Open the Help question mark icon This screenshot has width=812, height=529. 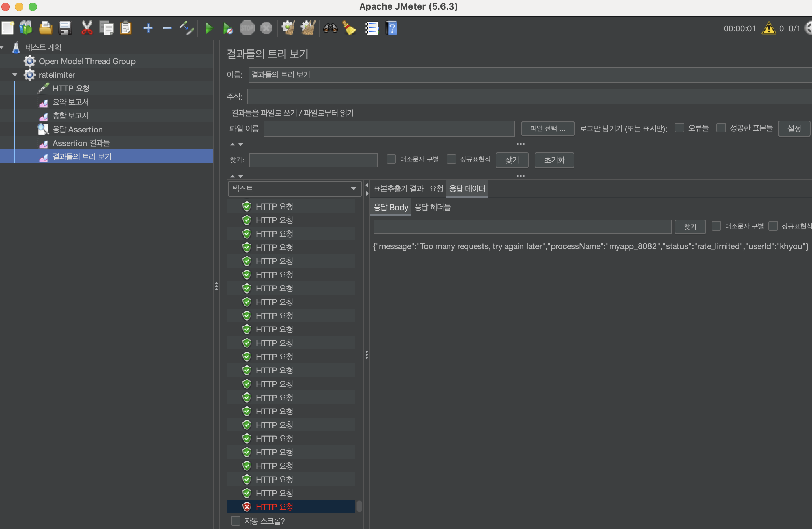click(x=392, y=28)
